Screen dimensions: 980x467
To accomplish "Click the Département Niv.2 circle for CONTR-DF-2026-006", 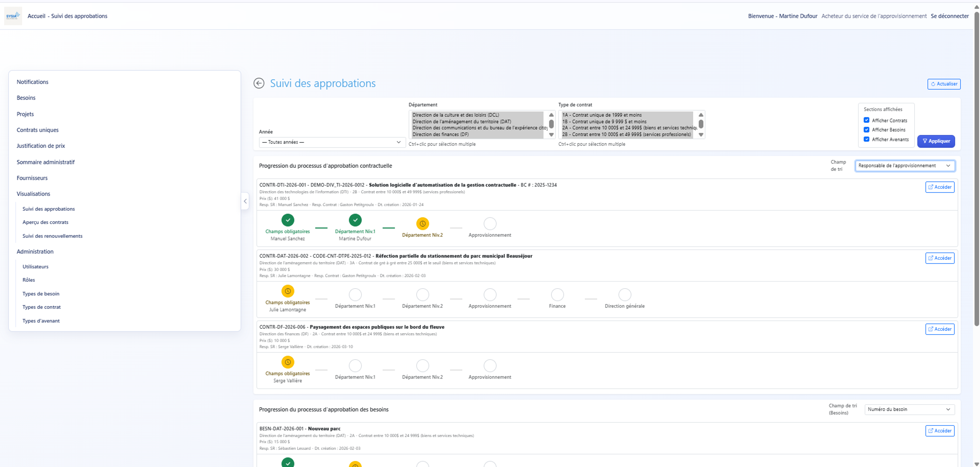I will [422, 366].
